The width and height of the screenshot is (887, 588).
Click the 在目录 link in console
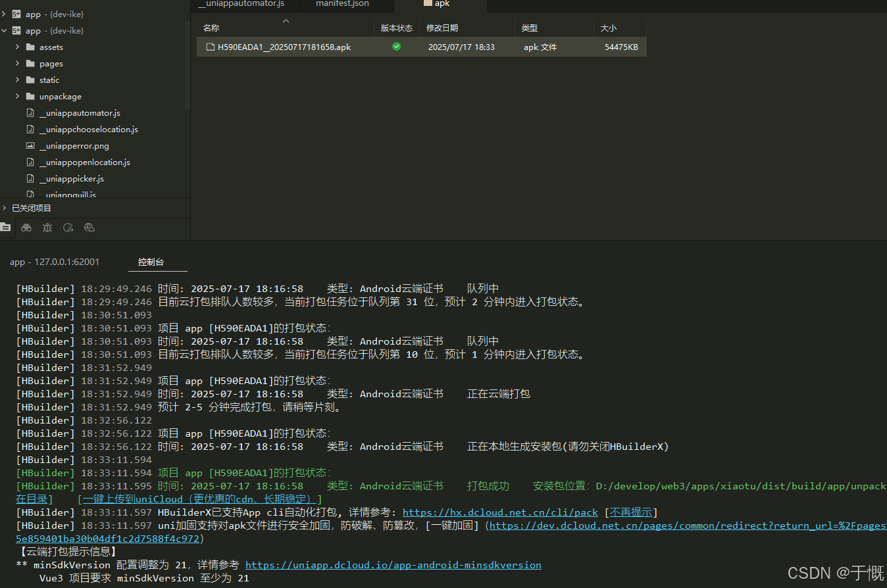pyautogui.click(x=32, y=499)
